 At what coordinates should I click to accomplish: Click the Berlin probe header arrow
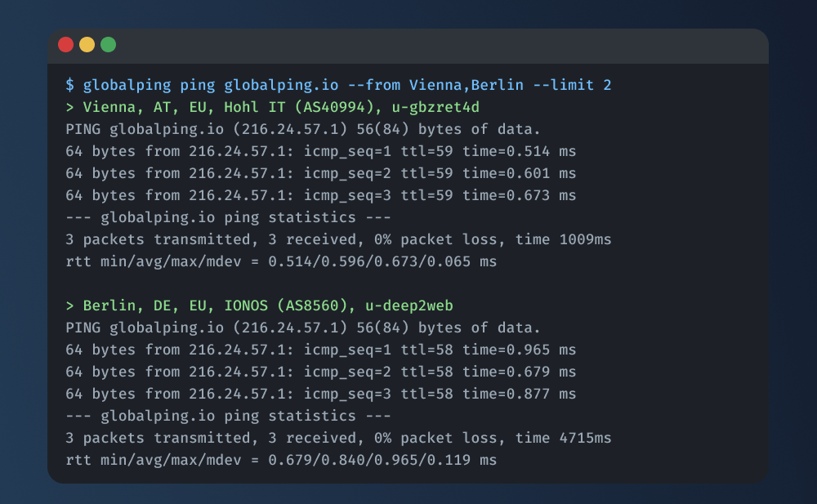pos(69,305)
